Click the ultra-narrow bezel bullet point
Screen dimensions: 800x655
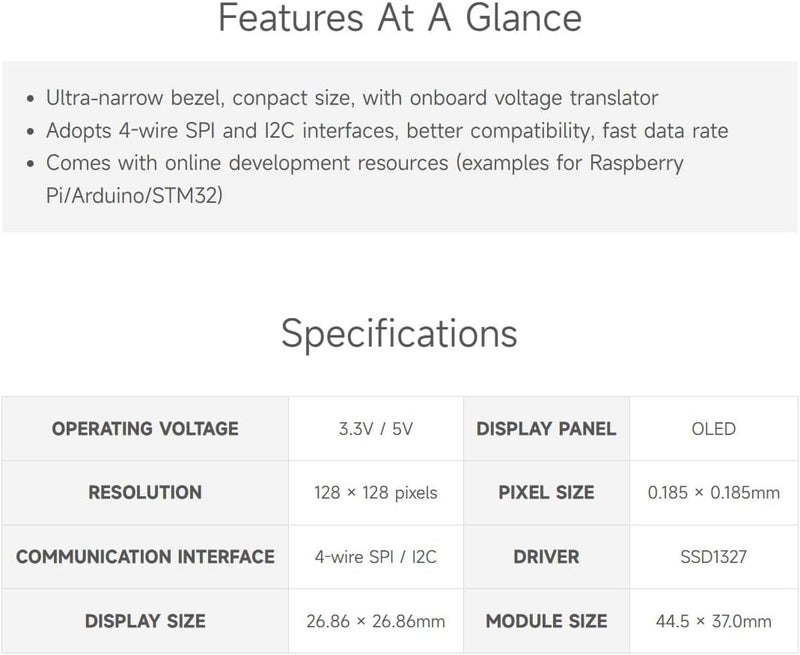352,98
